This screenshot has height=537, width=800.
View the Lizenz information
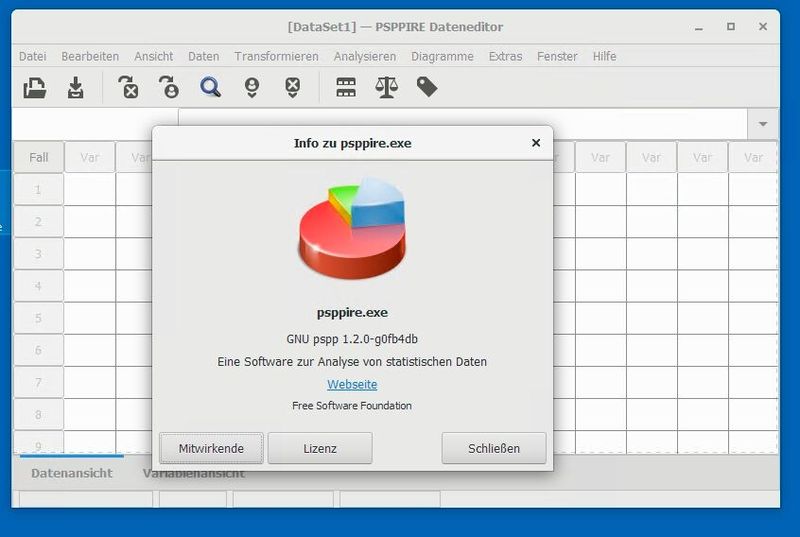[320, 448]
